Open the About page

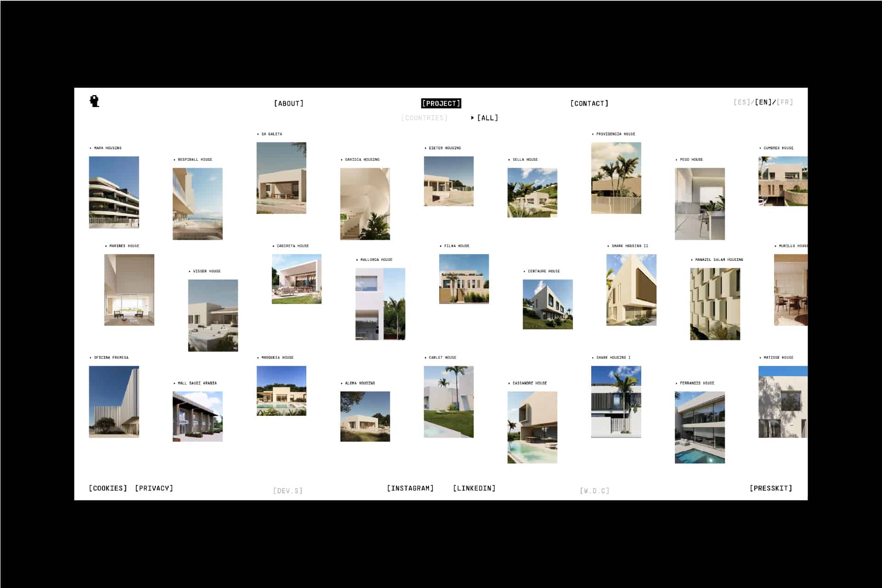point(288,103)
